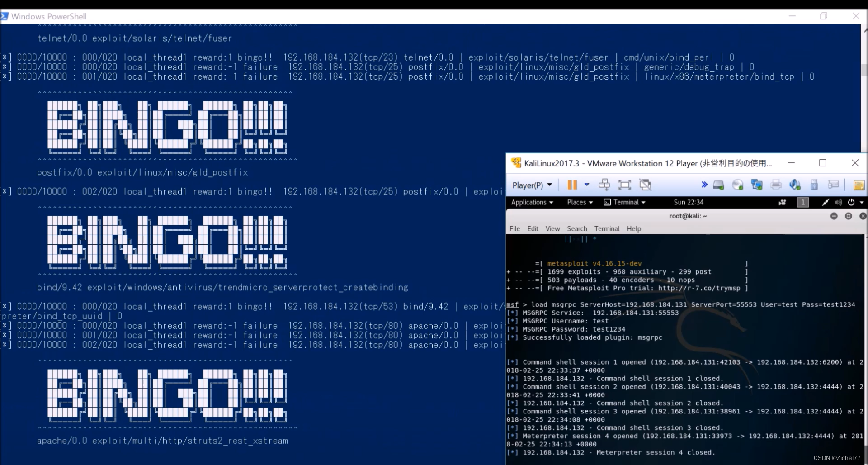Select the workspace 1 indicator
Screen dimensions: 868x465
tap(803, 202)
